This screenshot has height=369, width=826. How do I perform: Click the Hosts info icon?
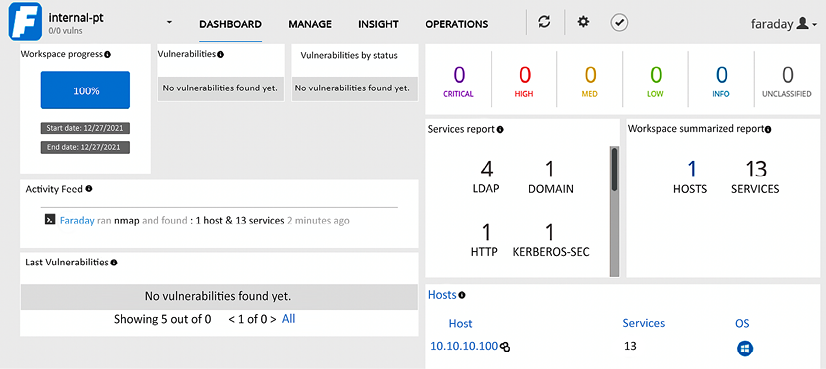click(x=462, y=295)
